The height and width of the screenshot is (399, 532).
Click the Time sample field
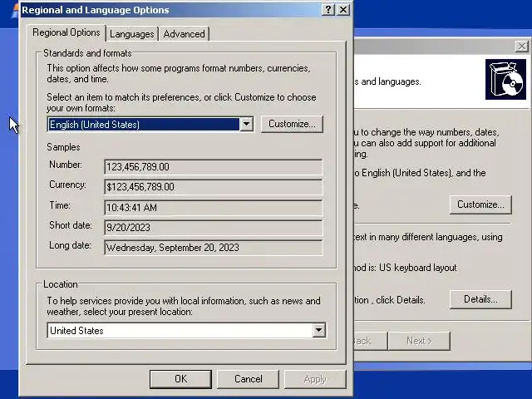pos(214,207)
